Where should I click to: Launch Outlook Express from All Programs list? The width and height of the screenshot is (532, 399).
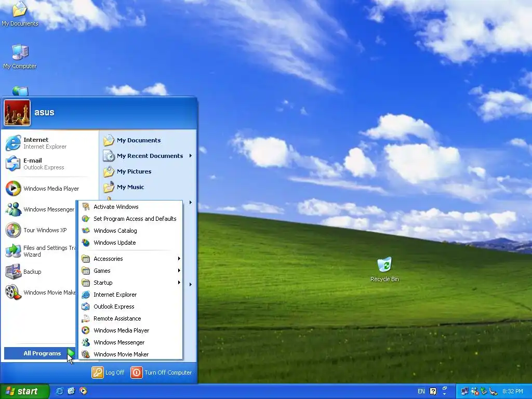[130, 307]
